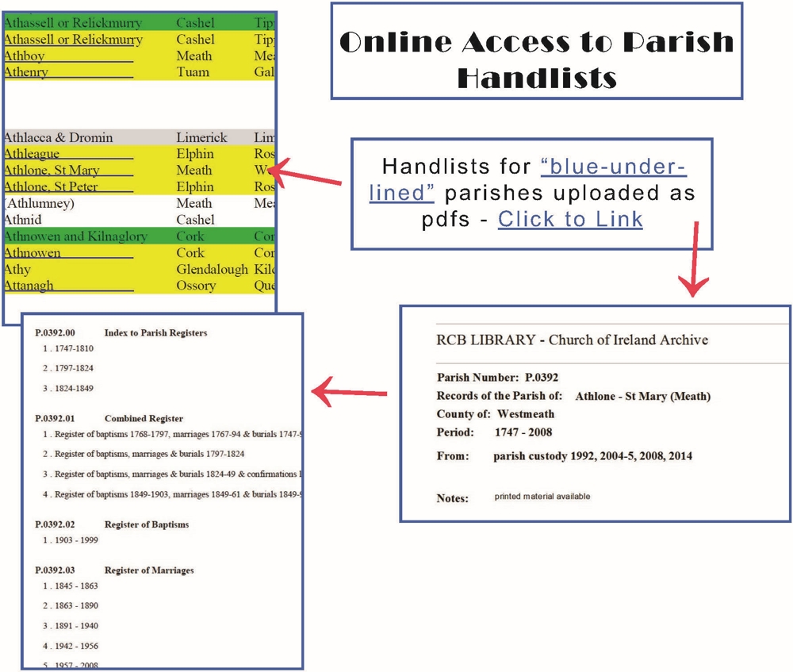Viewport: 793px width, 672px height.
Task: Click the "Index to Parish Registers" heading
Action: 155,332
